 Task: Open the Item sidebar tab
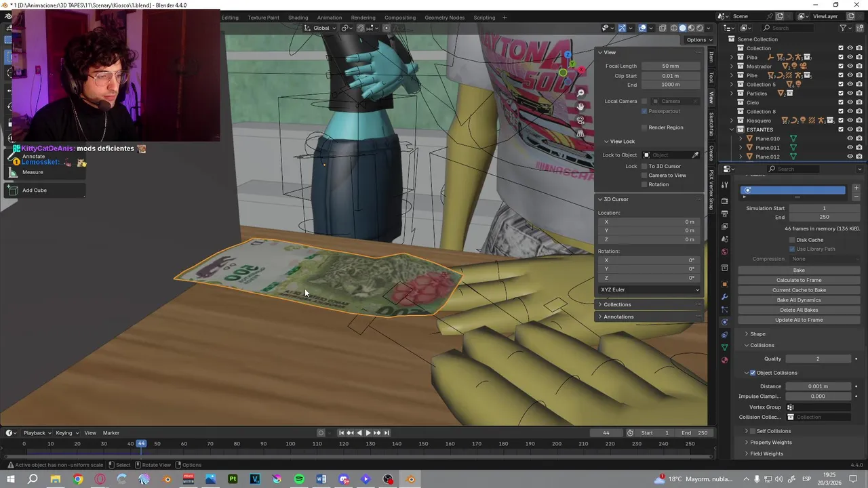tap(711, 56)
